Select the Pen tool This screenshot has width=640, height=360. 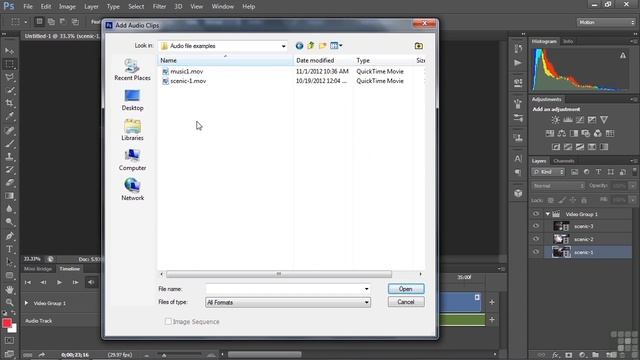click(9, 236)
